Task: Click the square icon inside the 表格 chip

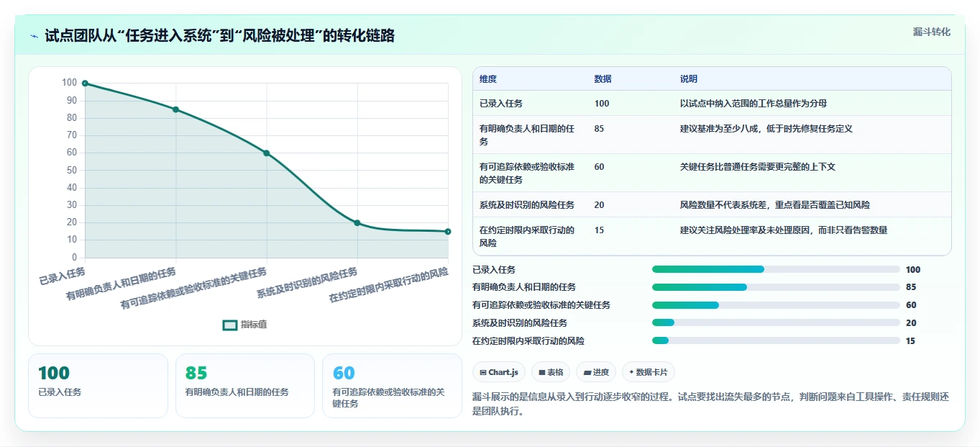Action: click(x=542, y=373)
